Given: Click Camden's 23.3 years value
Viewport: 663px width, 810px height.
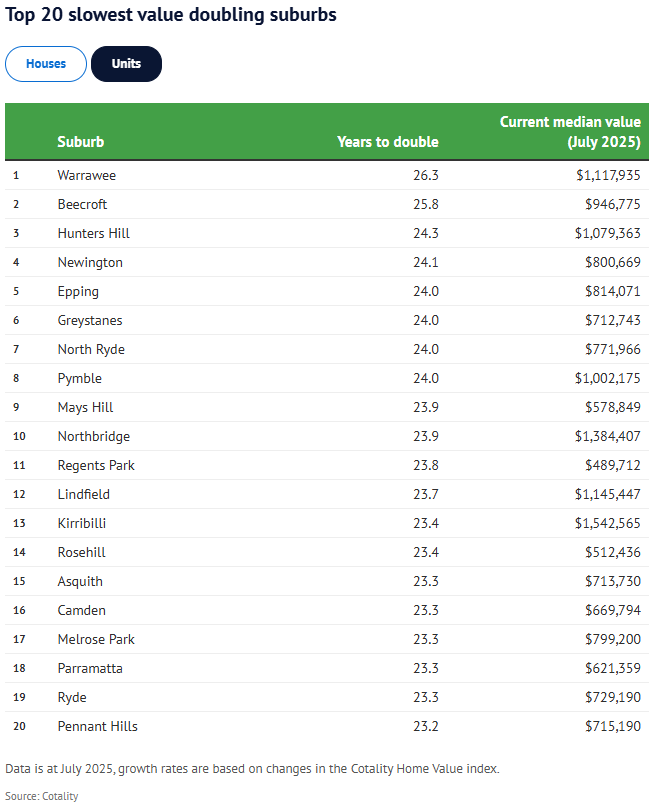Looking at the screenshot, I should coord(425,610).
